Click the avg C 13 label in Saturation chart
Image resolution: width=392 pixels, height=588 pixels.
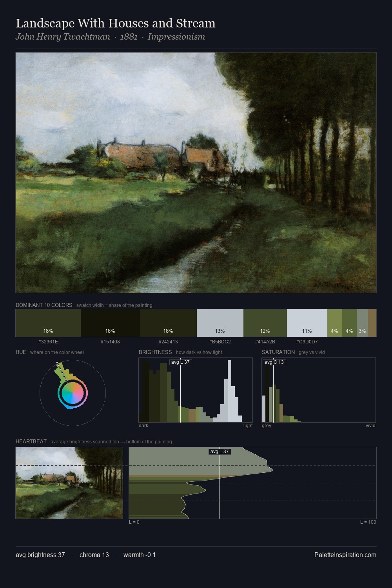click(274, 362)
